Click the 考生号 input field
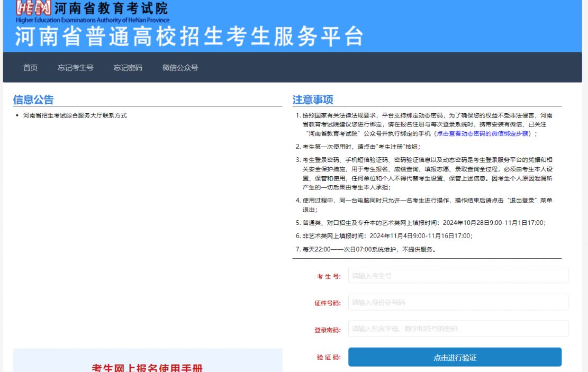588x372 pixels. tap(458, 275)
